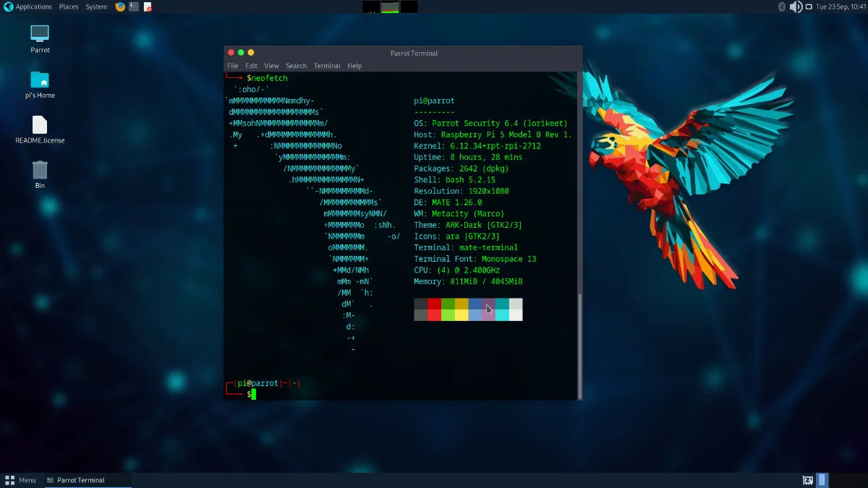Click the Theme: ARK-Dark line
The width and height of the screenshot is (868, 488).
point(468,226)
